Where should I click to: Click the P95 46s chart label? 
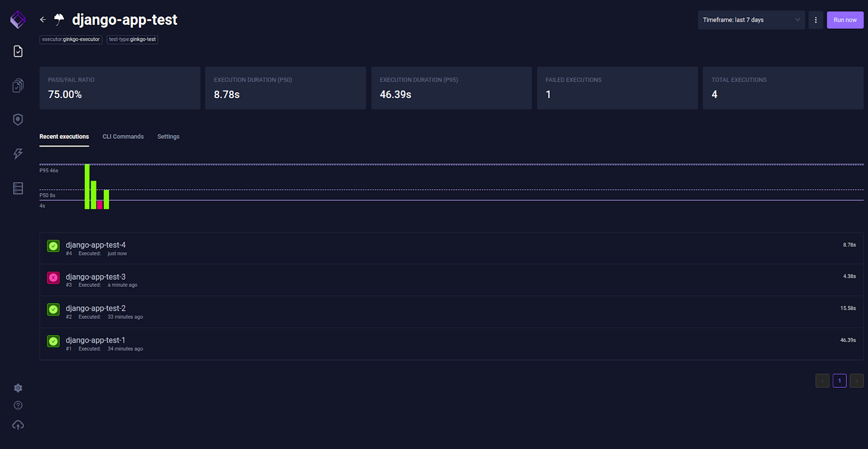(x=49, y=171)
